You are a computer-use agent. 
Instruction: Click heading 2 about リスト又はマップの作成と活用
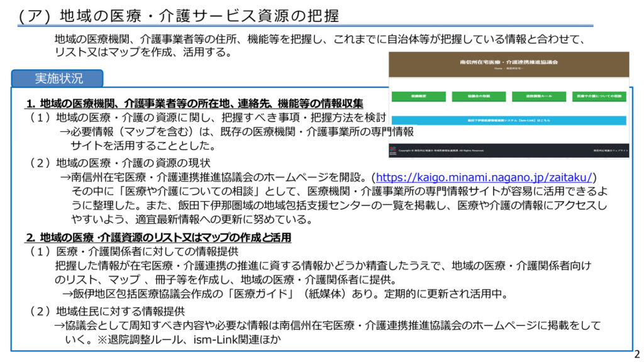[x=158, y=238]
